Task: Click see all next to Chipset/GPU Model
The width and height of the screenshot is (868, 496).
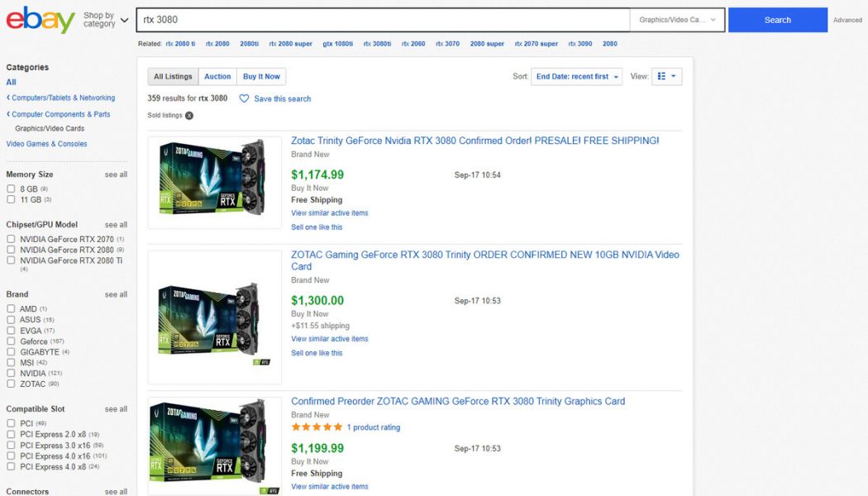Action: (x=116, y=224)
